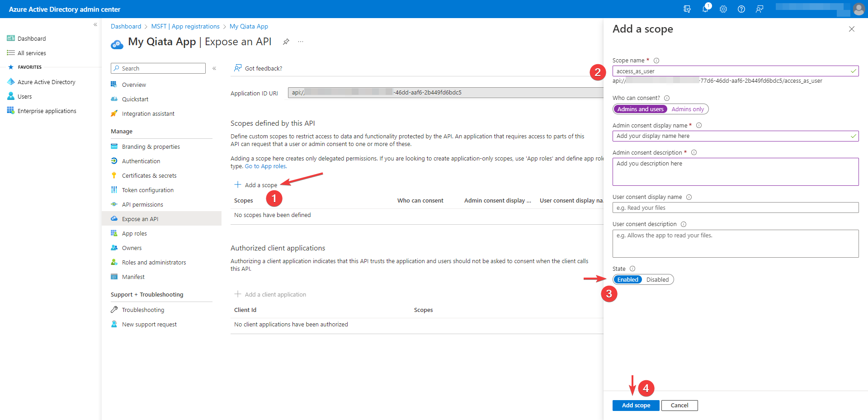Open the feedback icon in top bar
This screenshot has width=868, height=420.
click(x=759, y=9)
